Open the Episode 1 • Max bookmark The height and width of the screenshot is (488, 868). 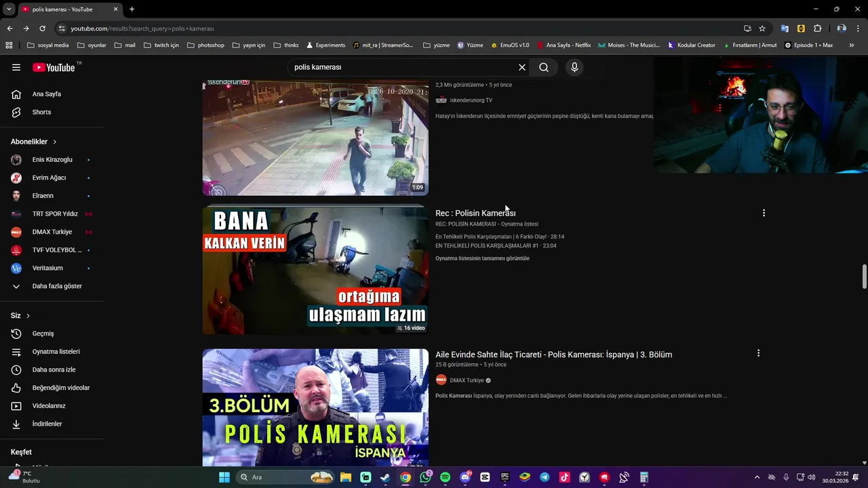click(x=808, y=45)
